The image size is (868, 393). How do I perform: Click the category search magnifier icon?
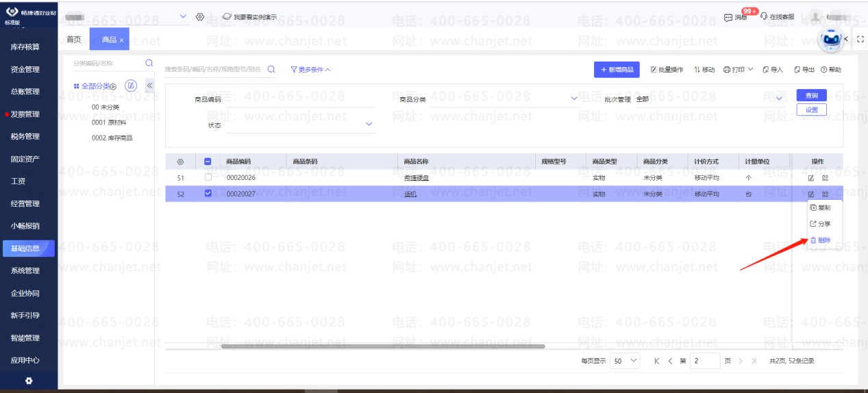149,63
